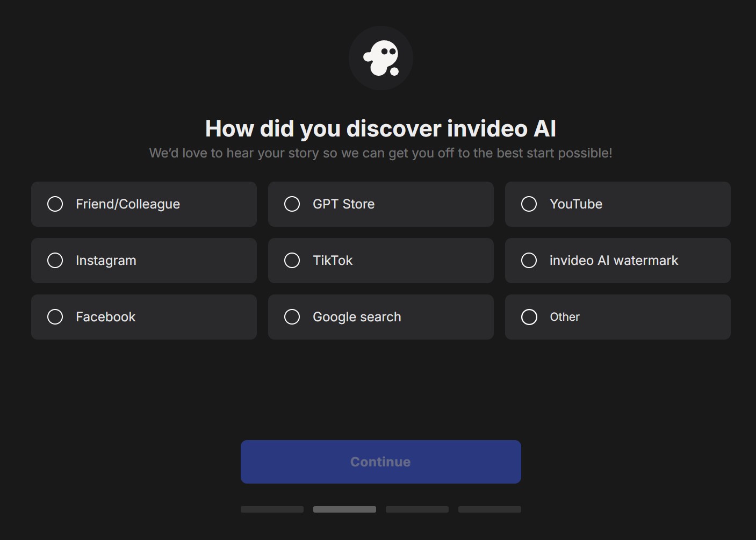The height and width of the screenshot is (540, 756).
Task: Pick the YouTube radio option
Action: click(617, 204)
